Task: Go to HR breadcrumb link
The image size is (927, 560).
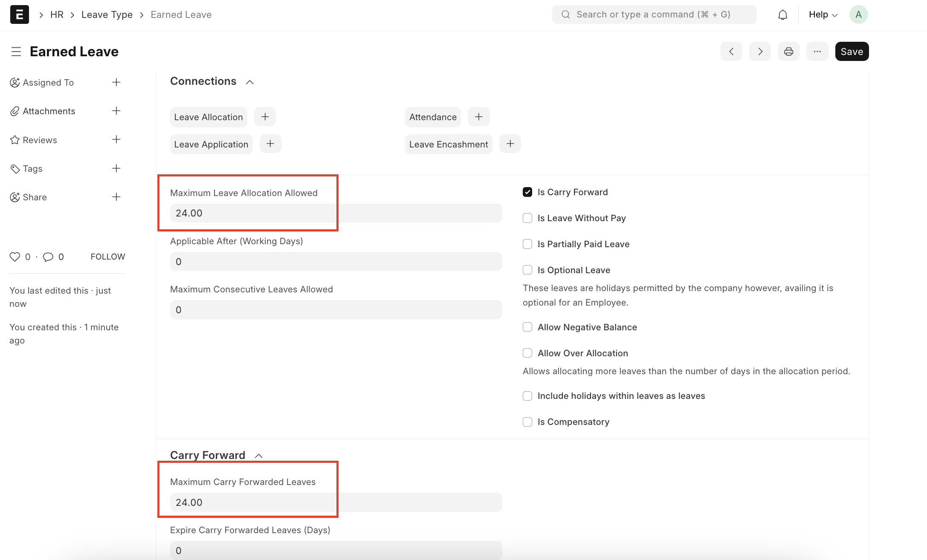Action: click(x=57, y=15)
